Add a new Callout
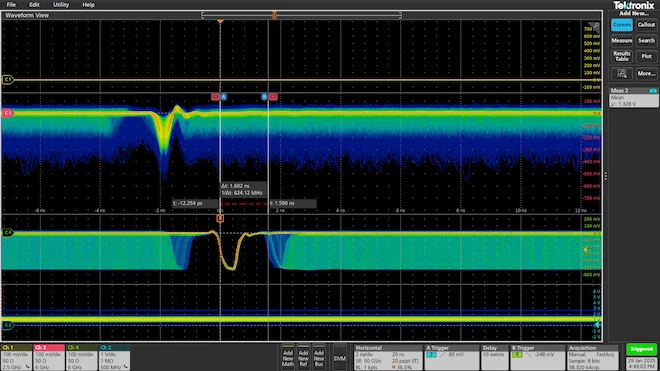The width and height of the screenshot is (660, 371). [646, 25]
